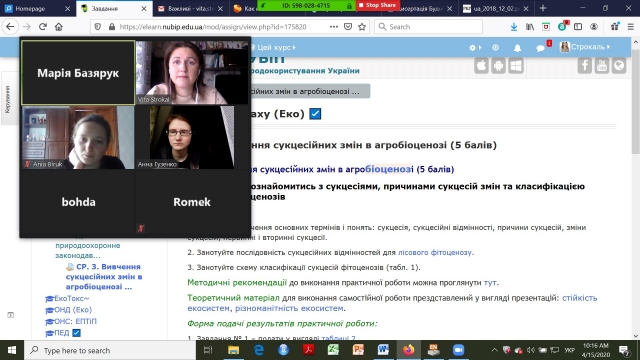Toggle the Firefox sidebar icon

tap(578, 27)
